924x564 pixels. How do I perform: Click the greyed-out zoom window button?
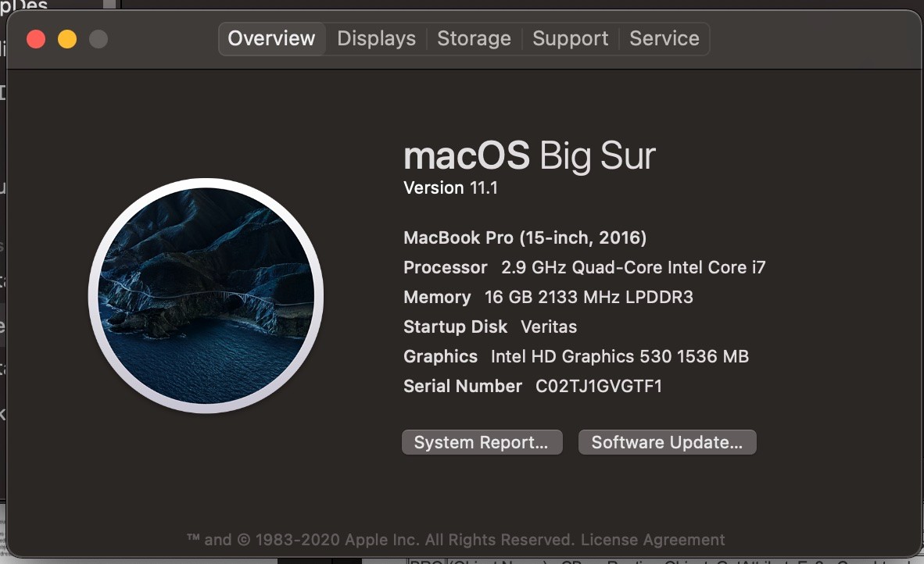click(x=98, y=39)
